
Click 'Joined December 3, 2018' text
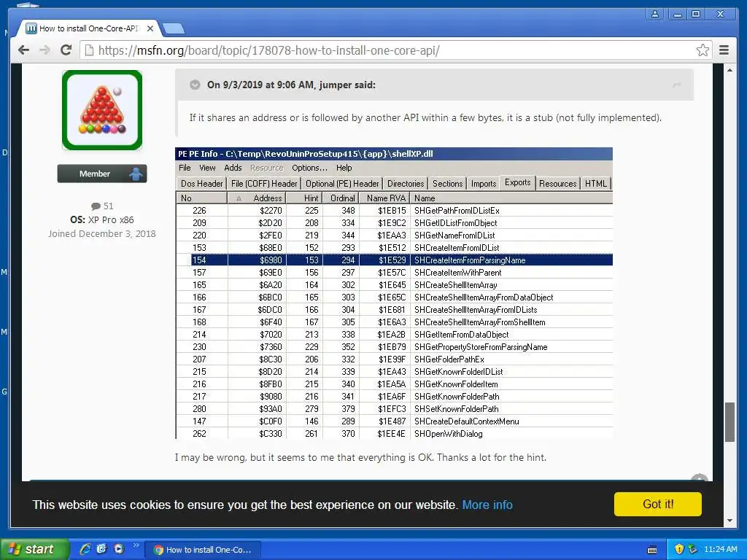tap(102, 234)
